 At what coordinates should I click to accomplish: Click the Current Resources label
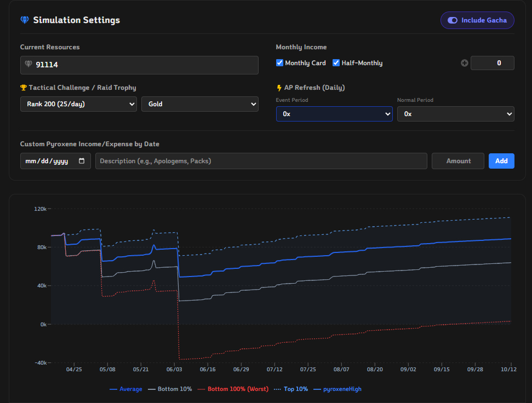(x=50, y=47)
